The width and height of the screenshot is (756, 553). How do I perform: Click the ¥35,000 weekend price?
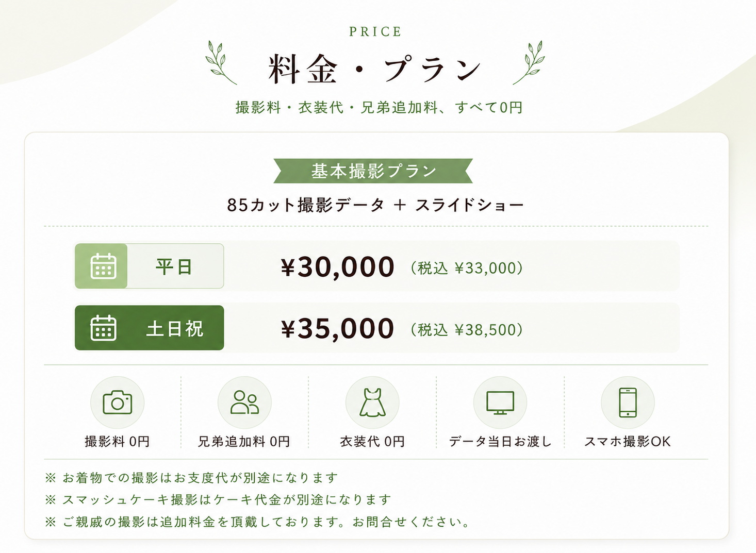(x=338, y=329)
